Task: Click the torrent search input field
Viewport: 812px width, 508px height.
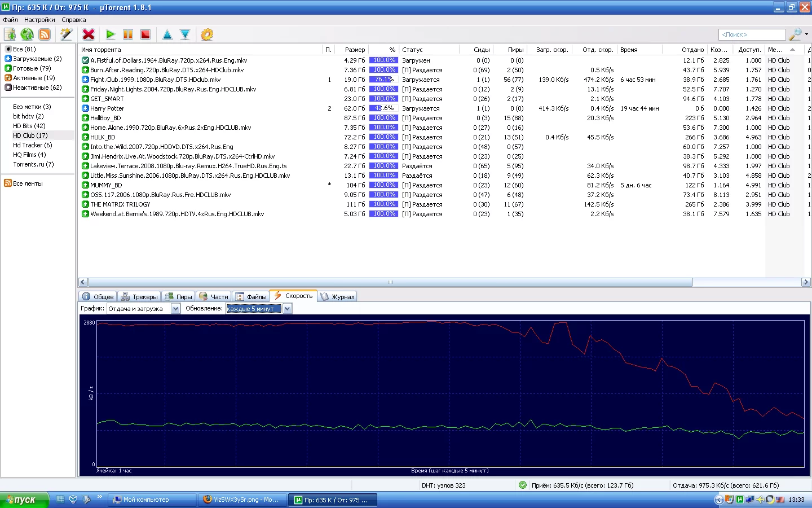Action: 752,34
